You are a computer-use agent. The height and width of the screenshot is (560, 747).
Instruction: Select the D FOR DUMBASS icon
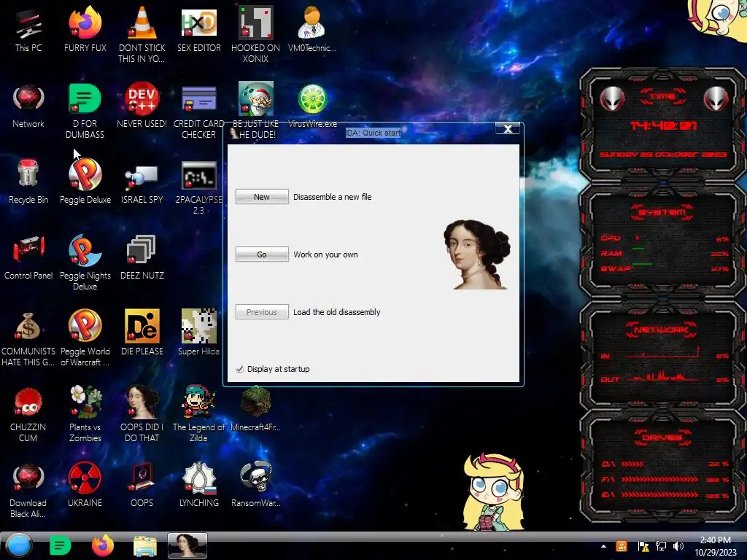tap(85, 111)
